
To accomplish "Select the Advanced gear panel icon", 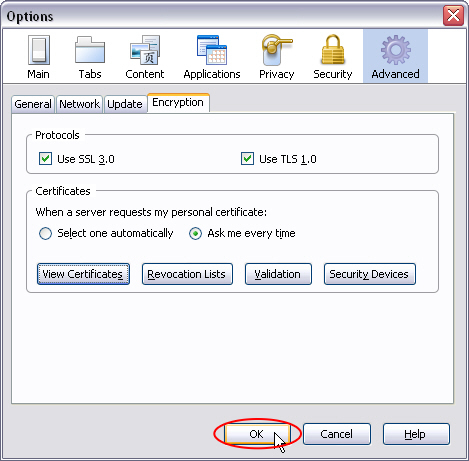I will coord(395,56).
